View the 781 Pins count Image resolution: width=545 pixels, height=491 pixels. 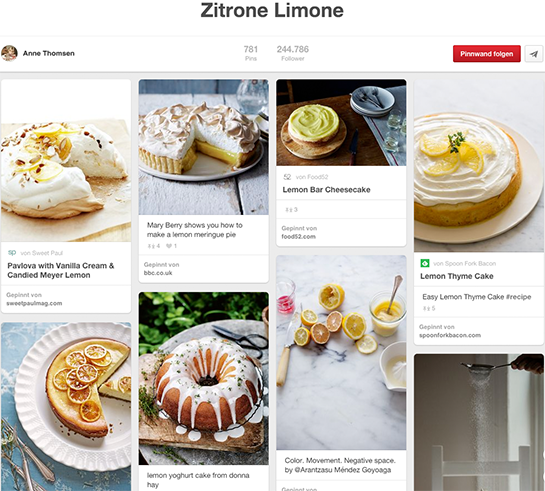click(251, 53)
